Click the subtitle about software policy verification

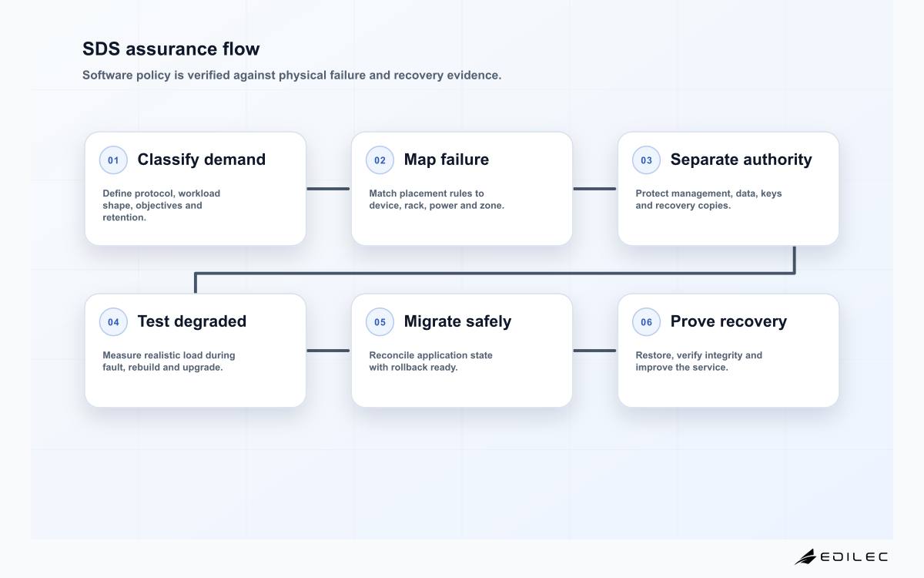[x=292, y=76]
